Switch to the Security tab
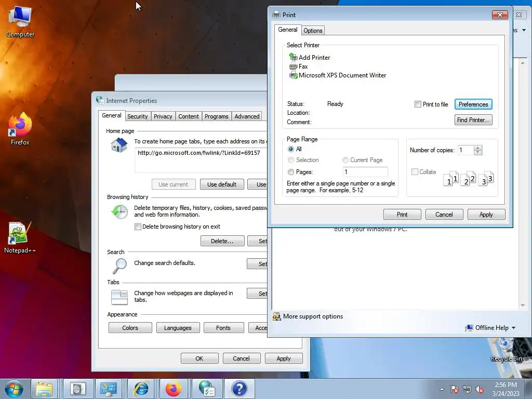 137,116
